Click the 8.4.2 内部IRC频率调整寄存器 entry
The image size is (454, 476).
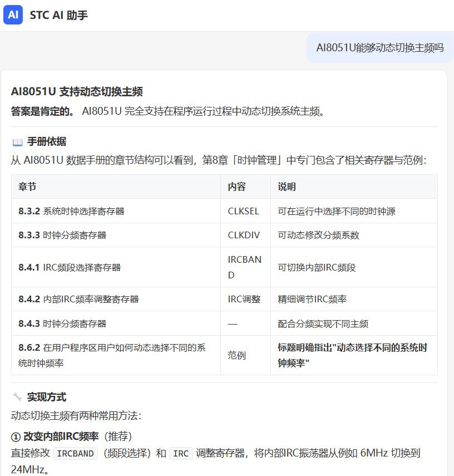click(78, 299)
